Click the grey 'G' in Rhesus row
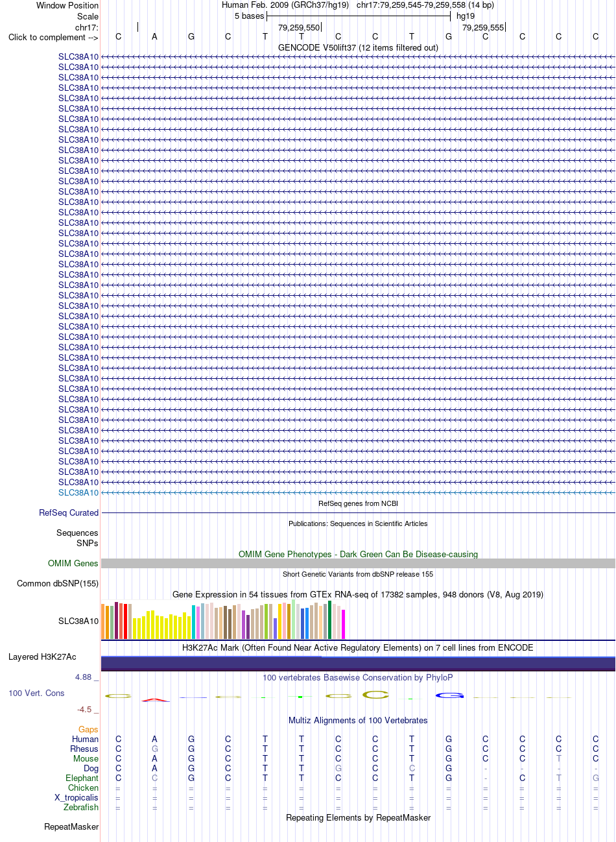Viewport: 616px width, 842px height. click(x=154, y=749)
